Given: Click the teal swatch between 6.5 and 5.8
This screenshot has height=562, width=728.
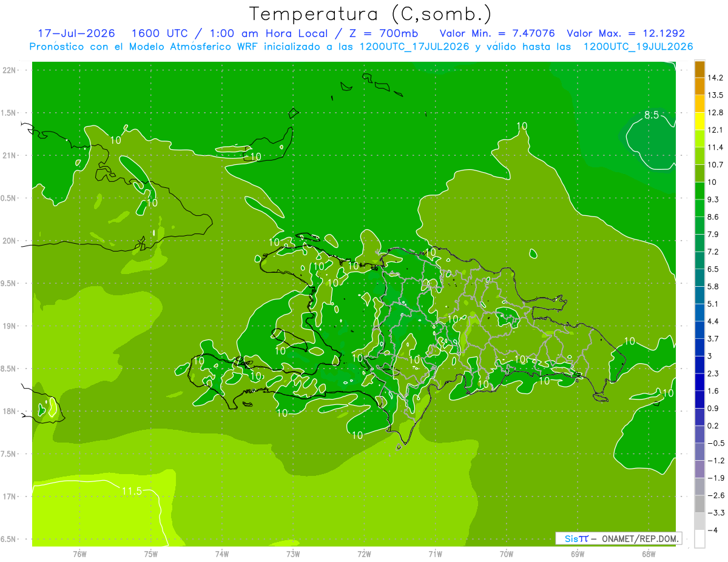Looking at the screenshot, I should pyautogui.click(x=699, y=278).
